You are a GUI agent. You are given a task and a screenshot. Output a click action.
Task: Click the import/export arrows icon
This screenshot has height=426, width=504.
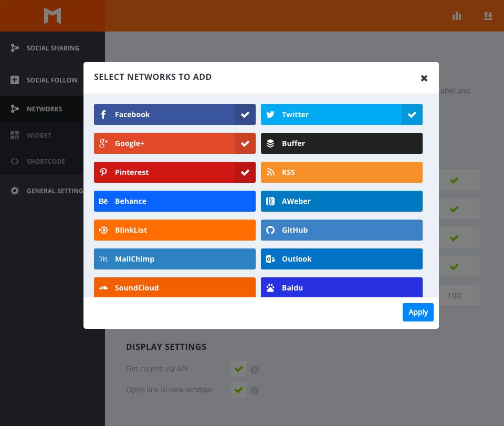coord(488,16)
